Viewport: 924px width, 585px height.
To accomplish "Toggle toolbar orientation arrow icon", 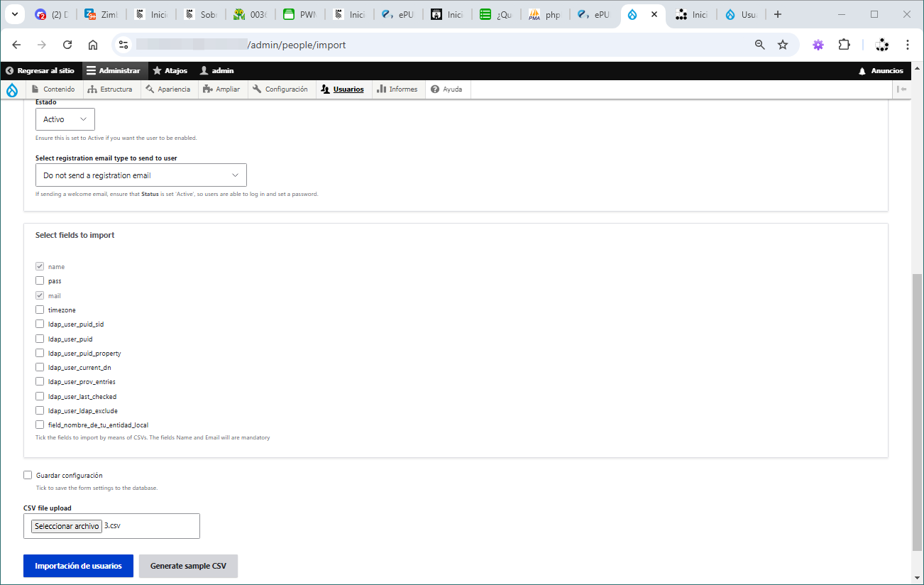I will pyautogui.click(x=902, y=89).
